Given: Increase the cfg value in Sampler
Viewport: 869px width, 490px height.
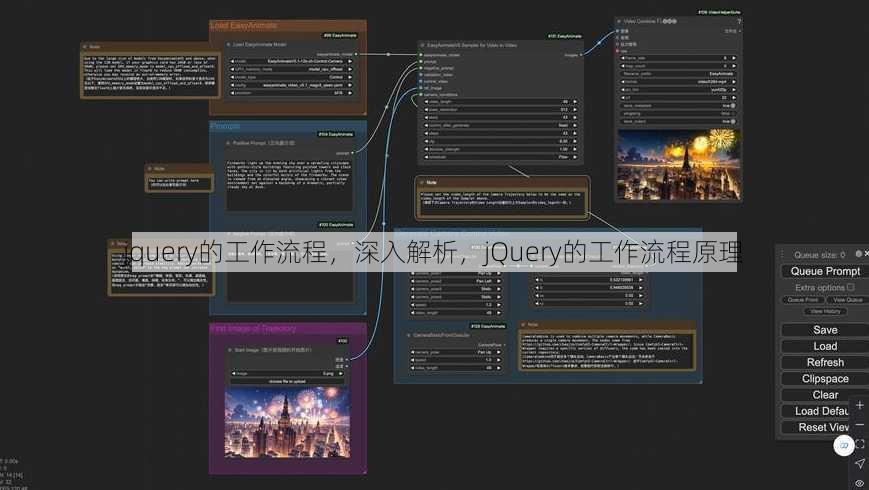Looking at the screenshot, I should [575, 141].
